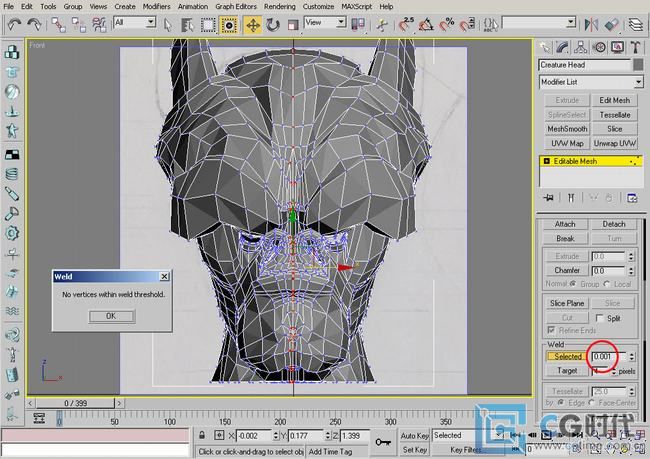Switch to the Hierarchy command panel tab
650x459 pixels.
(581, 47)
